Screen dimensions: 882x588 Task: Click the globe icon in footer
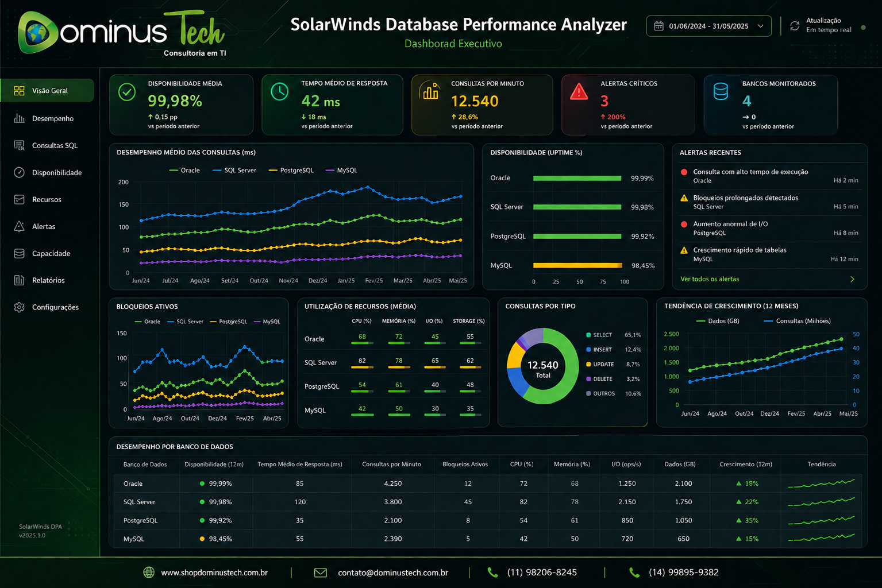point(149,572)
